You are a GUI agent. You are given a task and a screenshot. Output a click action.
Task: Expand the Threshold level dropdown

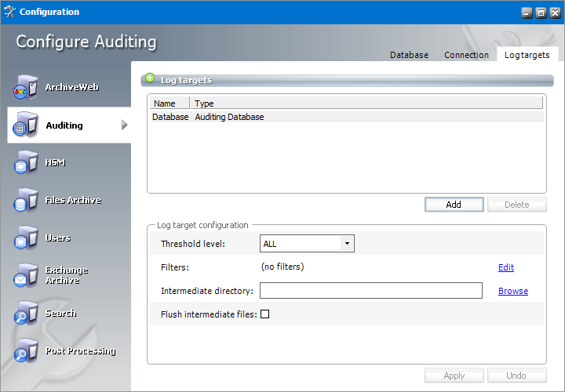346,244
